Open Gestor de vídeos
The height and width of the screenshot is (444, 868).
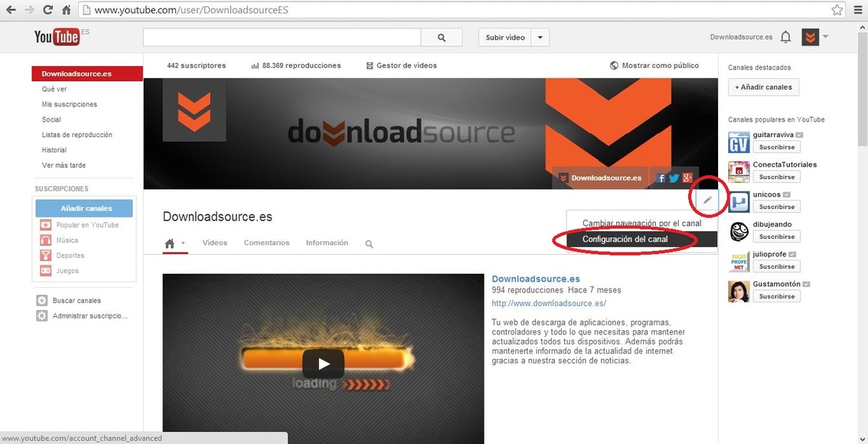tap(402, 65)
